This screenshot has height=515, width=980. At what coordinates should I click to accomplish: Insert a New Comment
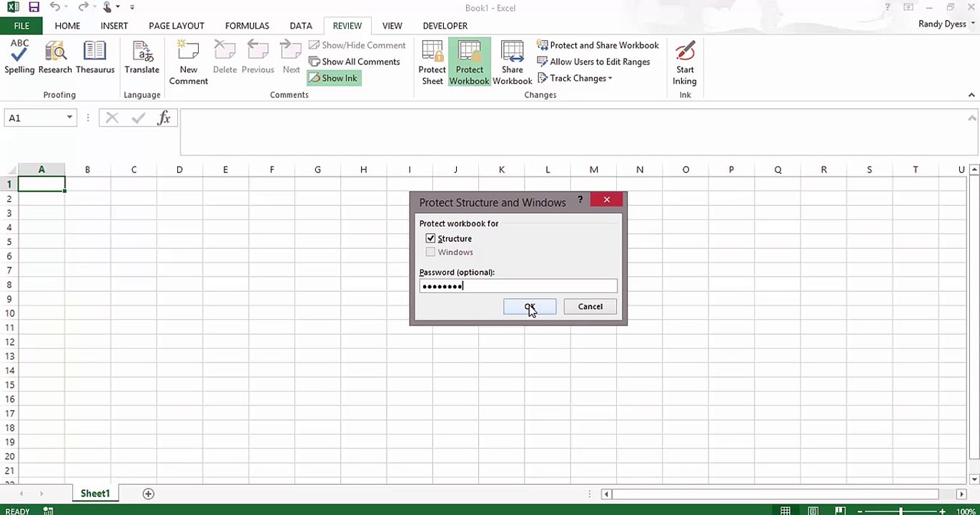[x=189, y=63]
